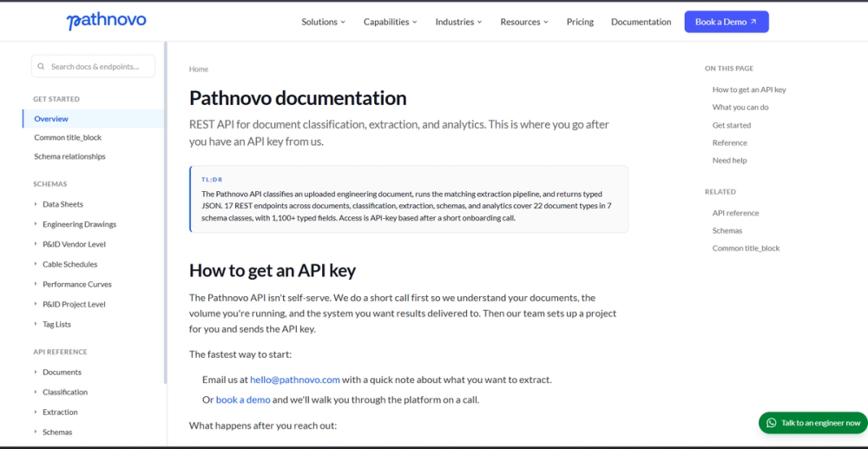868x449 pixels.
Task: Go to the Pricing page
Action: [580, 22]
